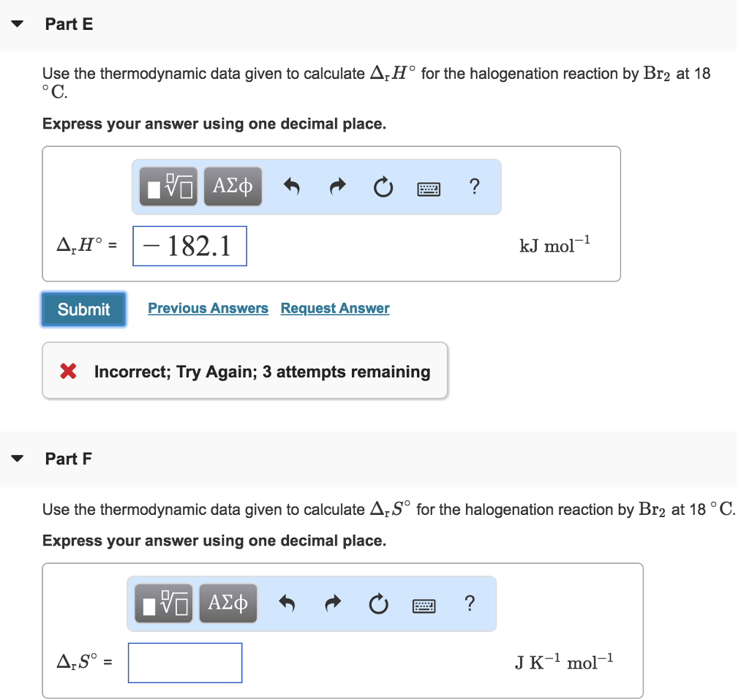Undo input in the Part F editor
The image size is (749, 700).
(287, 603)
